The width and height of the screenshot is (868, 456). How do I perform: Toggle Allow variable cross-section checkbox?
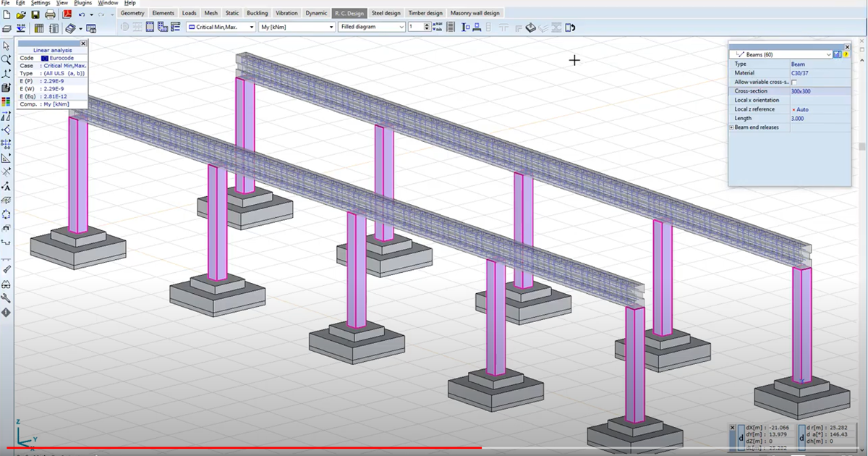[x=794, y=83]
